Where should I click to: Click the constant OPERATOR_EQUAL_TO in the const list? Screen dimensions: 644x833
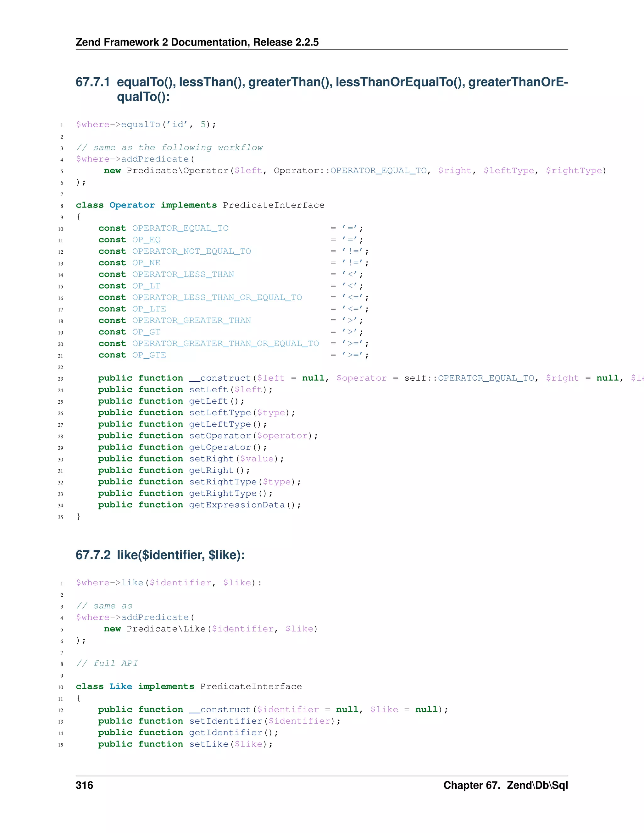[180, 229]
